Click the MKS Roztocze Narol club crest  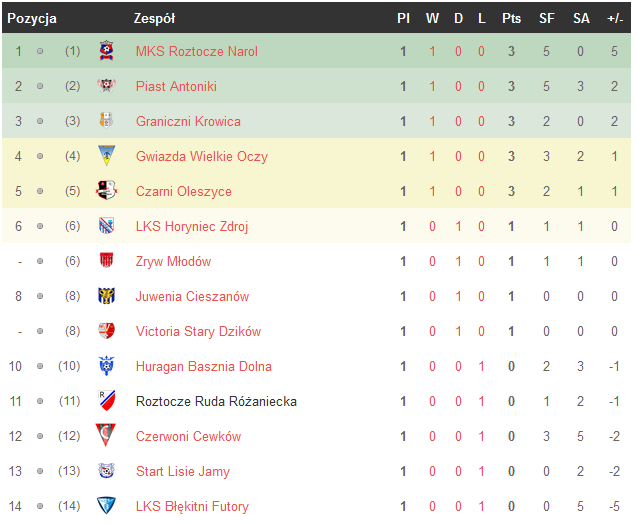coord(106,52)
